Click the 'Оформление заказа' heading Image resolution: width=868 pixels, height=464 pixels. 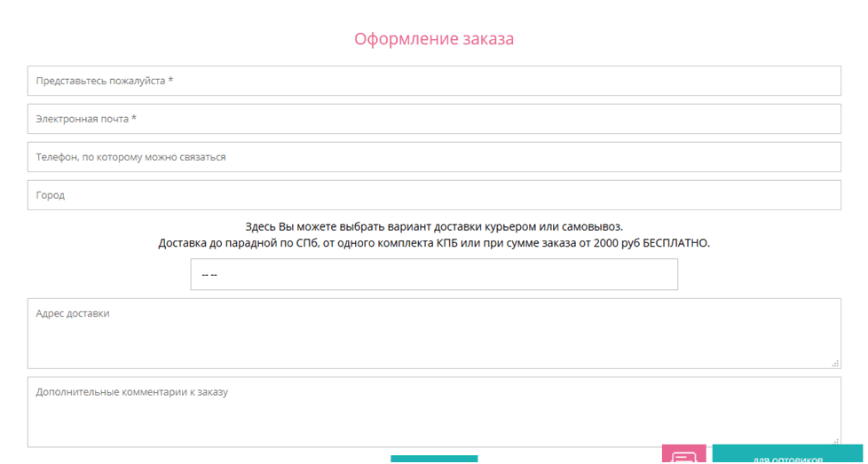click(434, 39)
